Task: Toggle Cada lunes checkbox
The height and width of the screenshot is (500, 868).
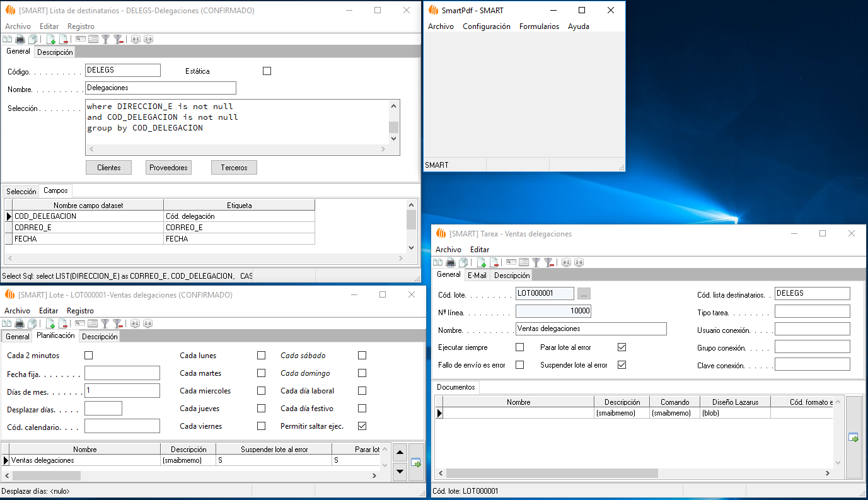Action: [261, 356]
